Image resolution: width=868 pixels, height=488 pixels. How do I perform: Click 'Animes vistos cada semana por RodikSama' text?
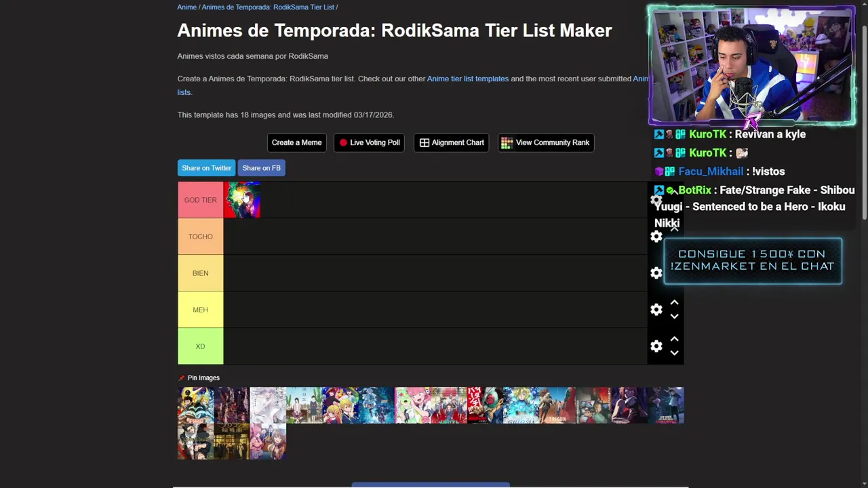coord(252,56)
